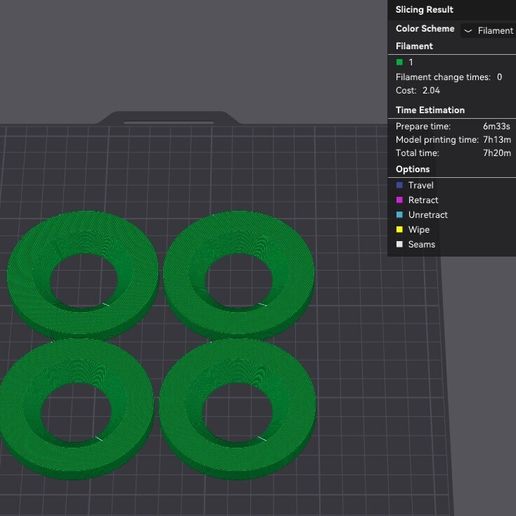
Task: Click the Total time 7h20m value
Action: [x=497, y=153]
